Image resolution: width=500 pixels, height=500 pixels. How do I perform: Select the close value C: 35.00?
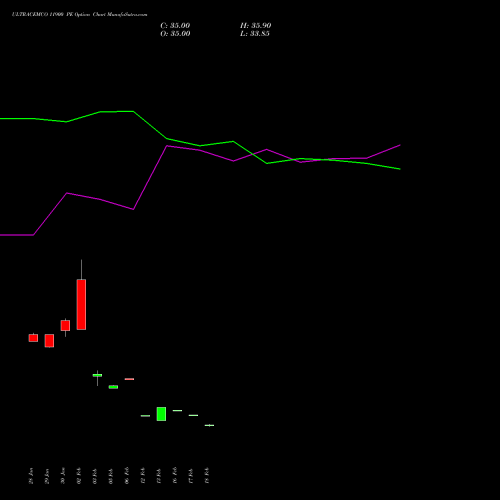175,25
